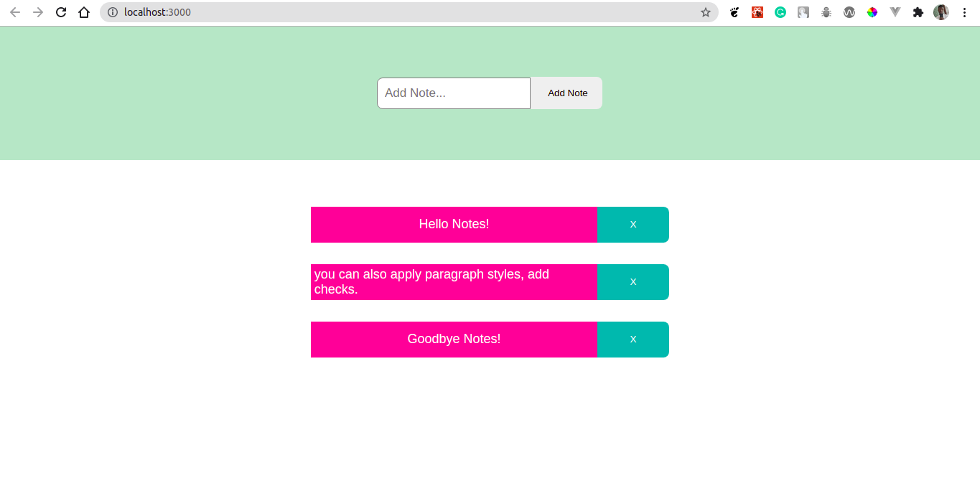
Task: Open the Chrome three-dot menu
Action: click(964, 12)
